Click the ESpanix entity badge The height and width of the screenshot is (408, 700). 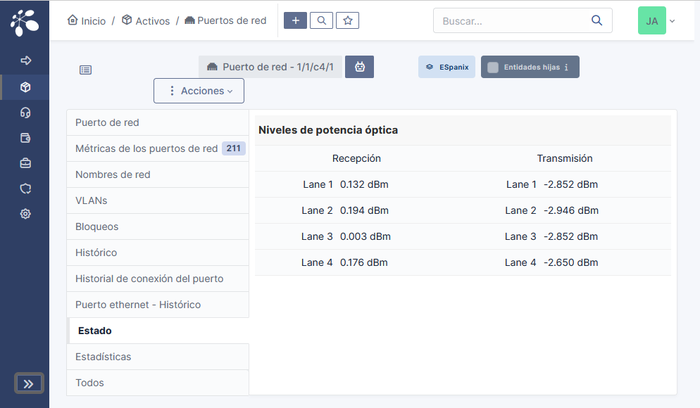446,67
